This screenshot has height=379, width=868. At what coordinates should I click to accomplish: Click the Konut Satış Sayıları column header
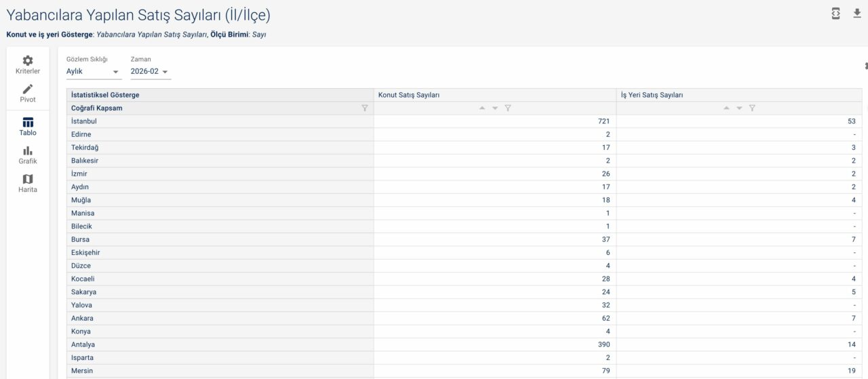click(x=409, y=95)
